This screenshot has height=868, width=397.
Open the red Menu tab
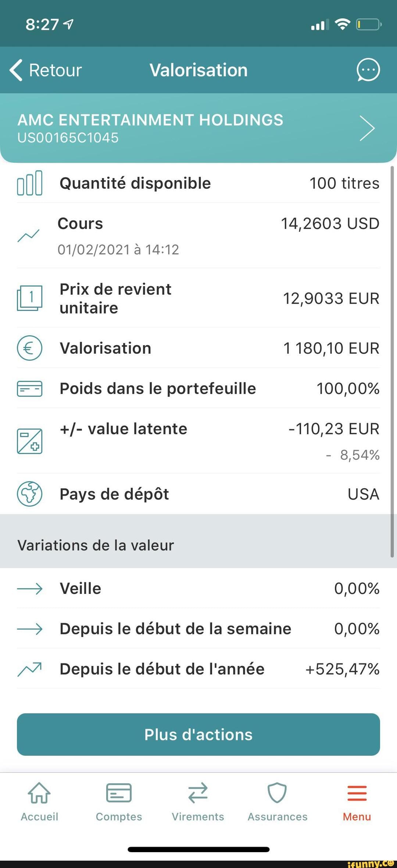pos(357,803)
